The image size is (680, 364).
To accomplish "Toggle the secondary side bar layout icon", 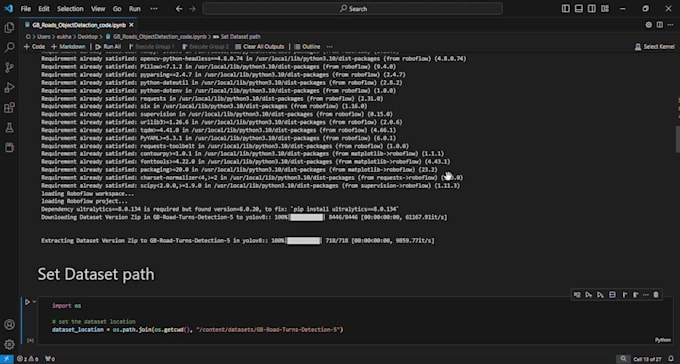I will coord(592,9).
